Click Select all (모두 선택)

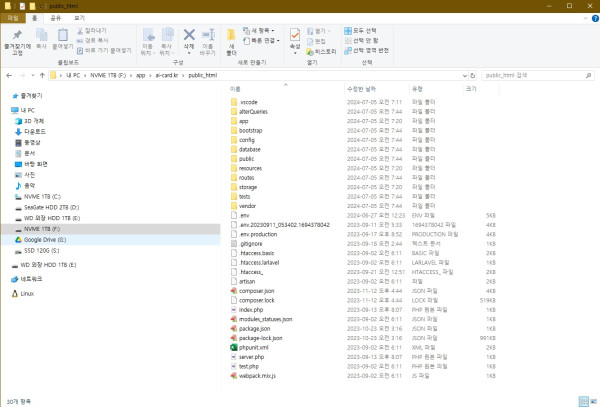pos(360,31)
